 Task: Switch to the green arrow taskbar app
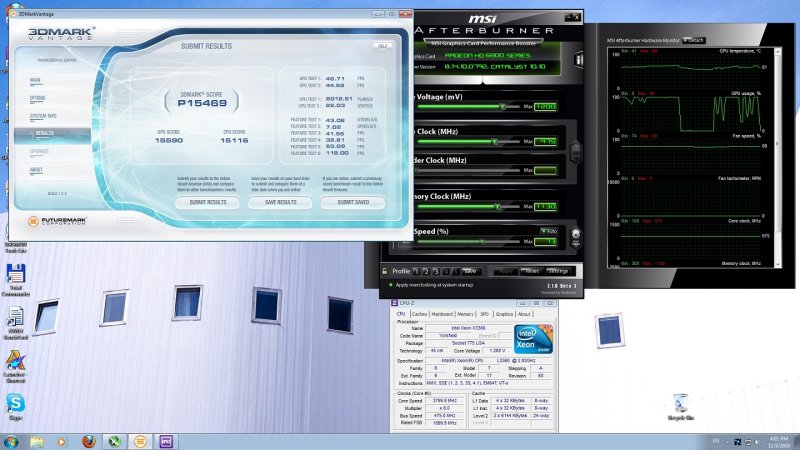coord(114,442)
